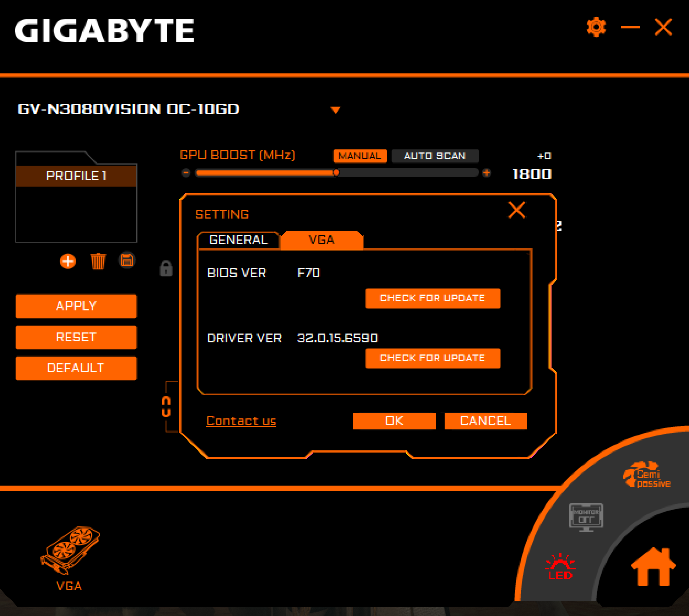Add a new profile with plus icon
The image size is (689, 616).
click(x=68, y=262)
